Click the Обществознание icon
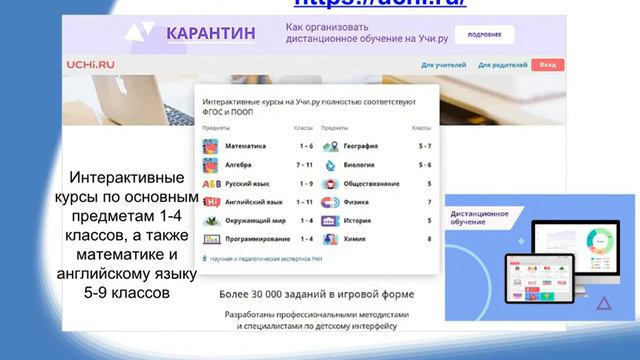 click(331, 184)
